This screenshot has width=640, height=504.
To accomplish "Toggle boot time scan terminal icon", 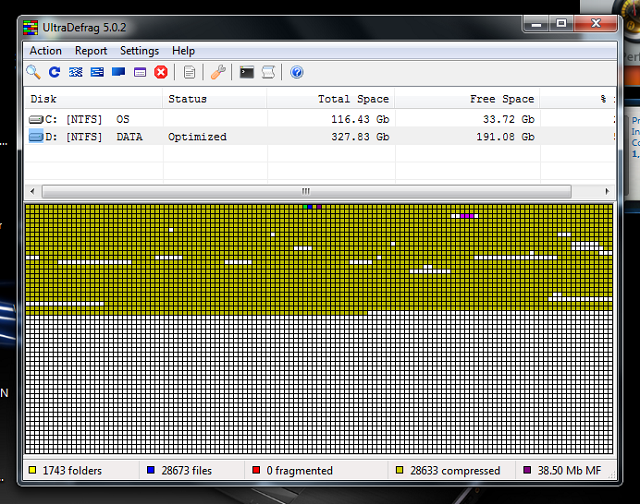I will [247, 73].
